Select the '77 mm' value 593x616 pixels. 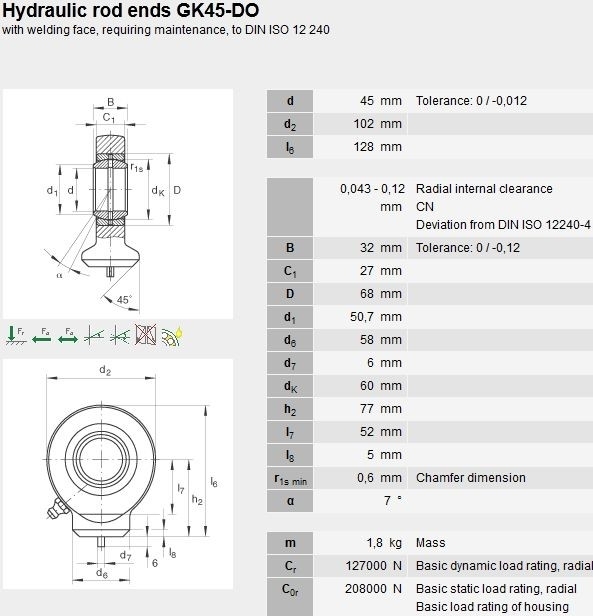pos(381,409)
